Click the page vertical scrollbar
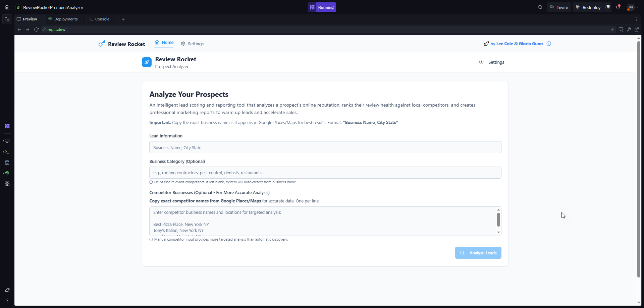Viewport: 644px width, 308px height. click(639, 159)
